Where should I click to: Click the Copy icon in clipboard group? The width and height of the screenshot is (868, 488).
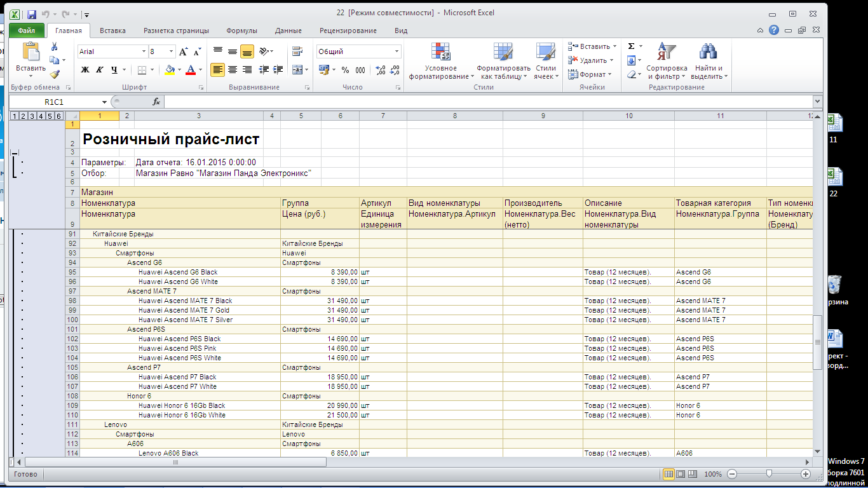[x=55, y=60]
